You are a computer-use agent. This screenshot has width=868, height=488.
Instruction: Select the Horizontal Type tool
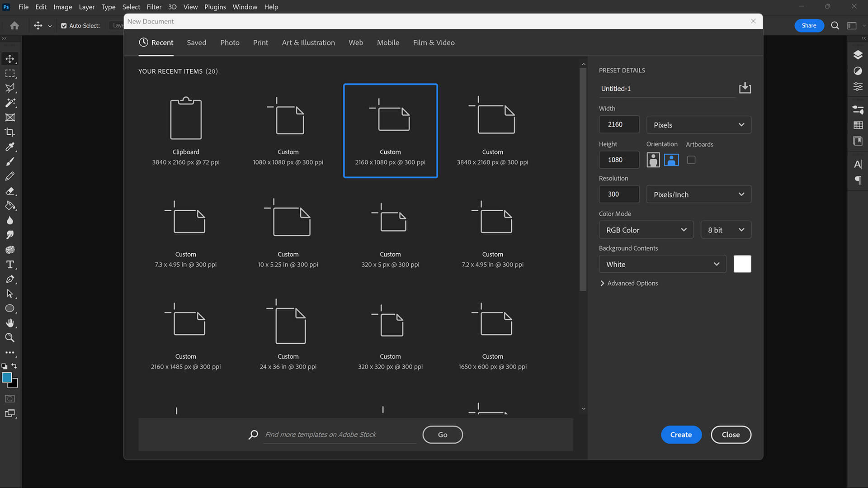[10, 265]
